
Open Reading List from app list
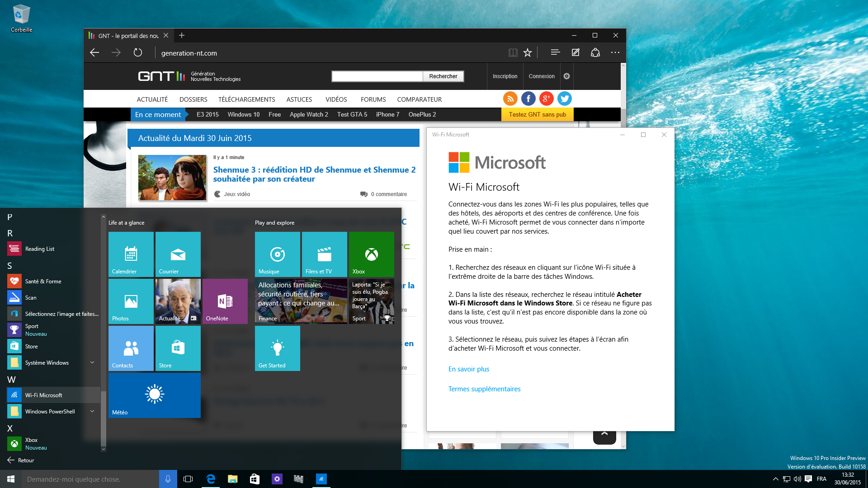point(53,249)
